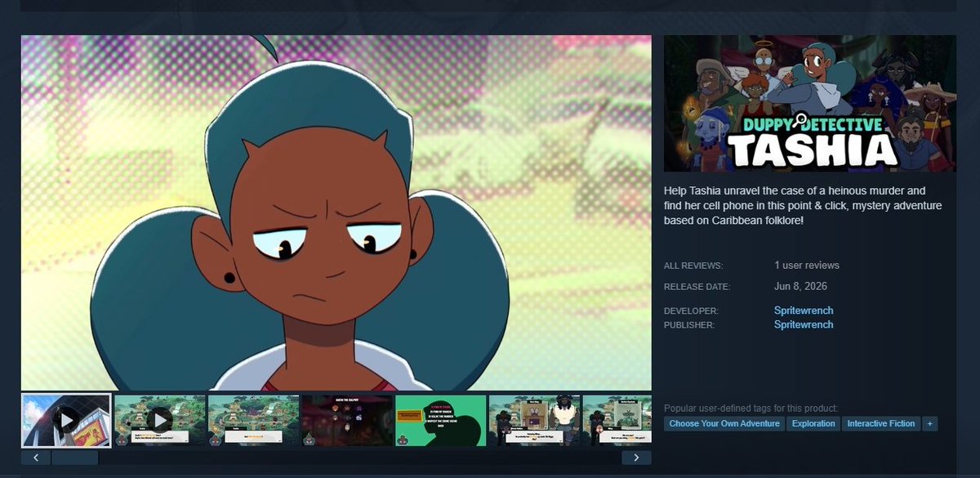Open the partially visible seventh screenshot thumbnail
Image resolution: width=980 pixels, height=478 pixels.
(617, 421)
